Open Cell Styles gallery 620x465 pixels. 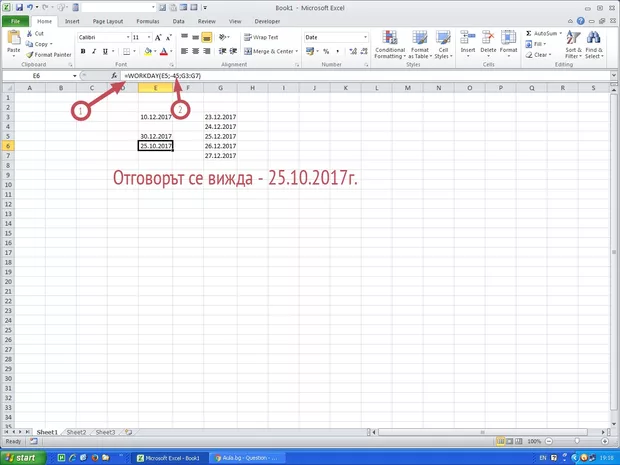coord(443,45)
